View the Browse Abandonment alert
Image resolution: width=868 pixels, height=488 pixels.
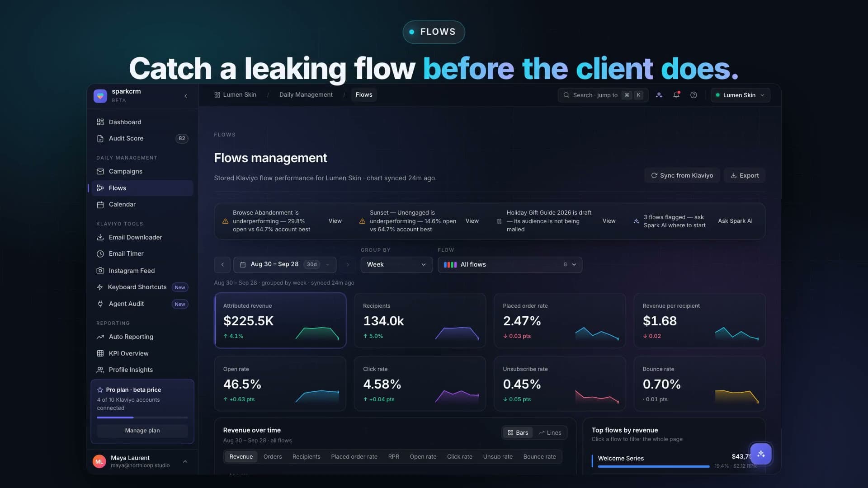coord(335,221)
